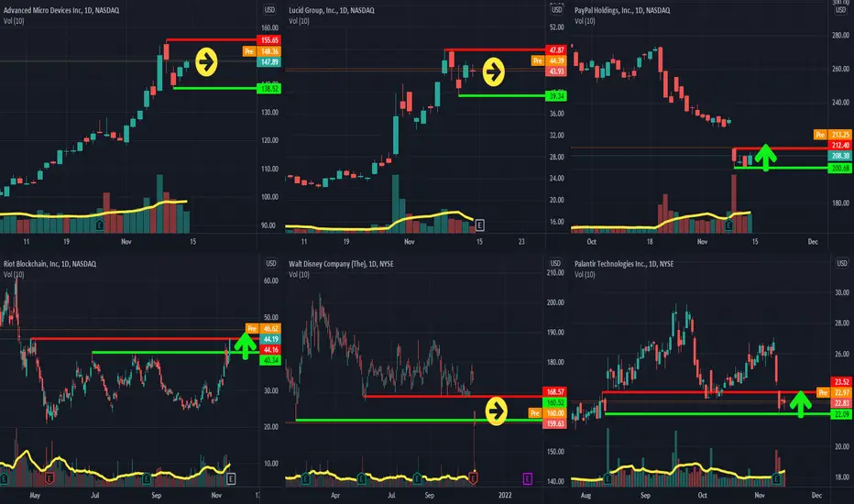The height and width of the screenshot is (504, 854).
Task: Click Vol (10) indicator label on Riot chart
Action: pos(14,274)
